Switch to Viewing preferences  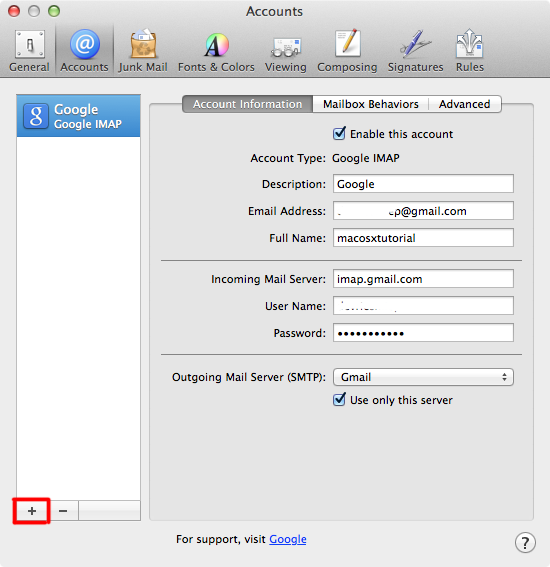click(286, 51)
